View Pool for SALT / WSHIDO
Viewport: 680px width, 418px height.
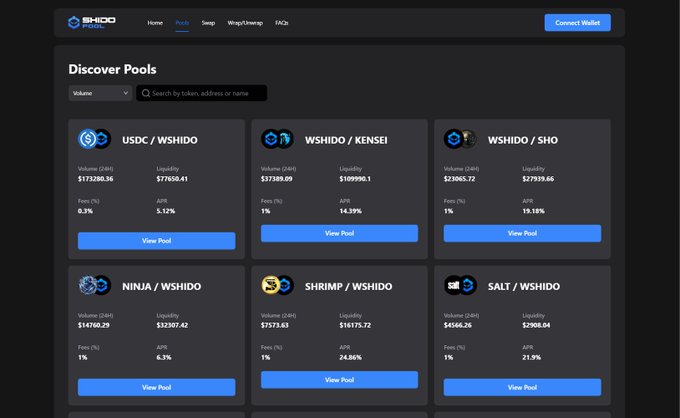(x=523, y=387)
